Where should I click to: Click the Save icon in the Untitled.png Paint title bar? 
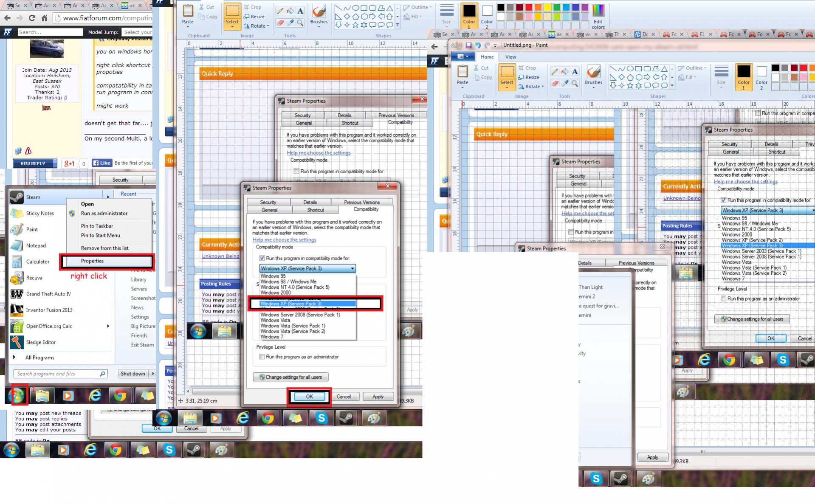pos(468,45)
